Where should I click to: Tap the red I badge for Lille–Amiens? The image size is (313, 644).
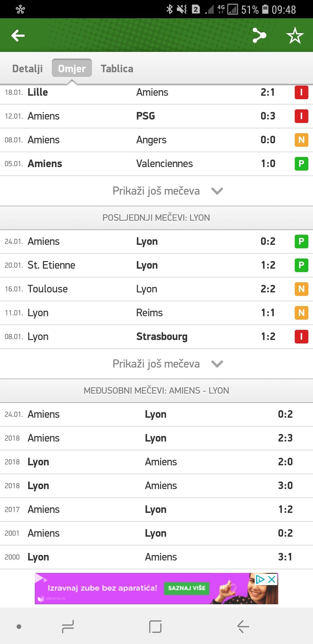coord(301,93)
